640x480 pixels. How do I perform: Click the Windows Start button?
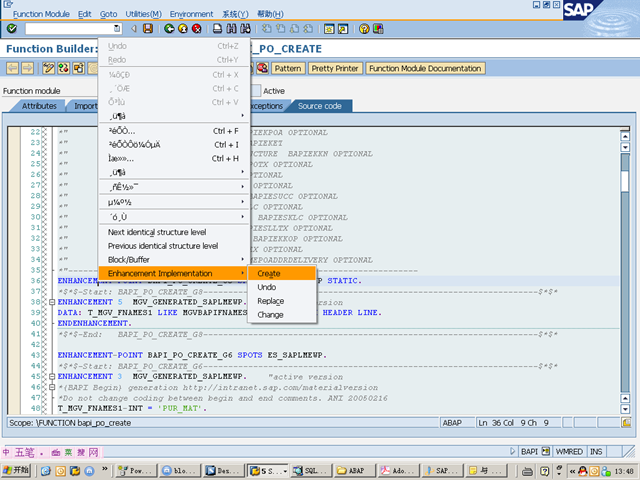pos(16,471)
